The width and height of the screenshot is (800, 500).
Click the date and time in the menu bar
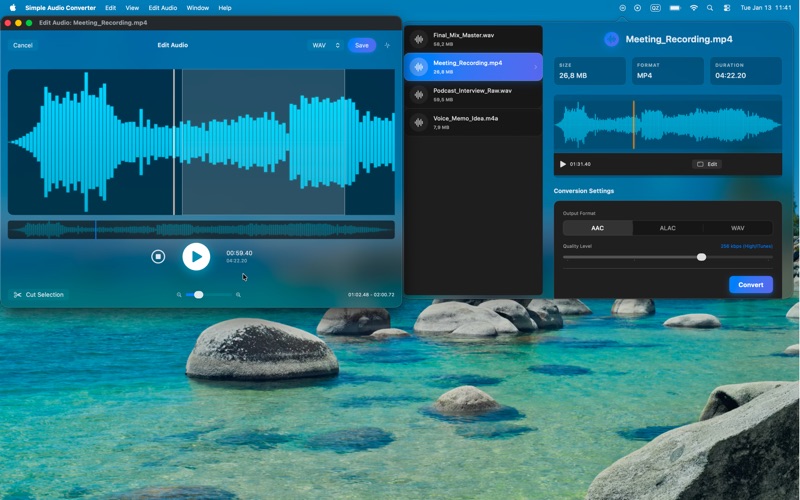pyautogui.click(x=765, y=8)
